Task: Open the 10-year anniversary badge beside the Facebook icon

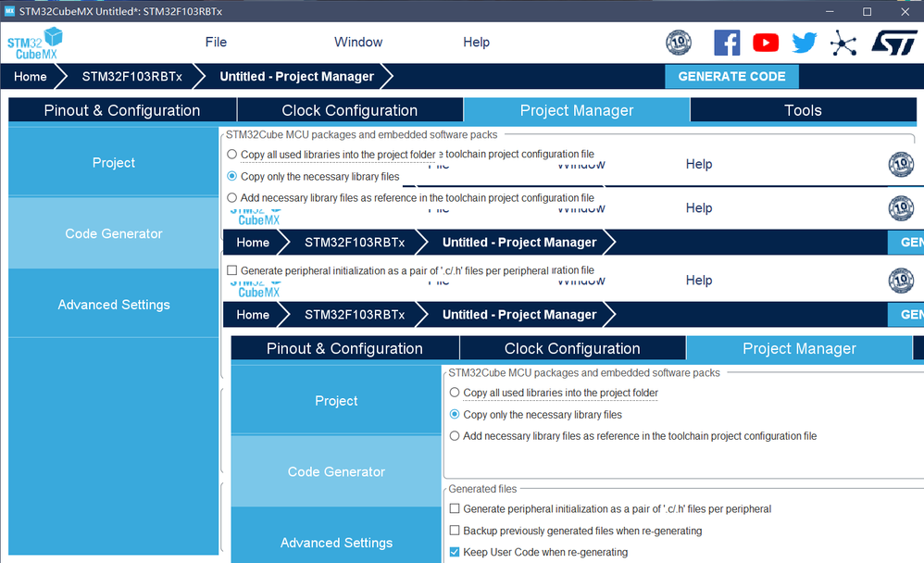Action: click(x=679, y=43)
